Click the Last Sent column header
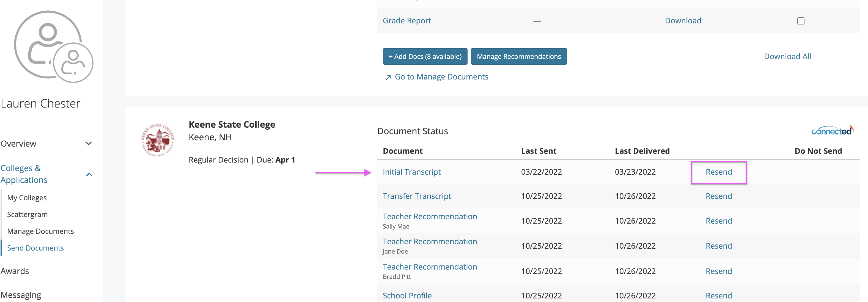 [539, 151]
